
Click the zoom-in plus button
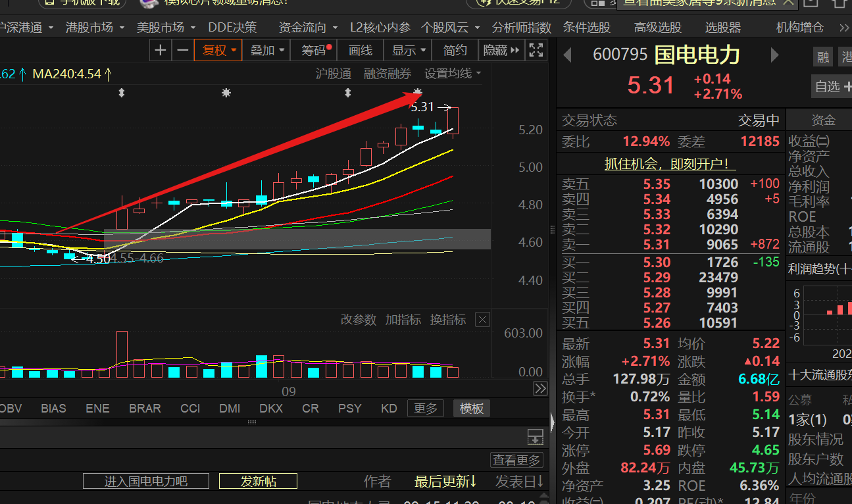(161, 50)
